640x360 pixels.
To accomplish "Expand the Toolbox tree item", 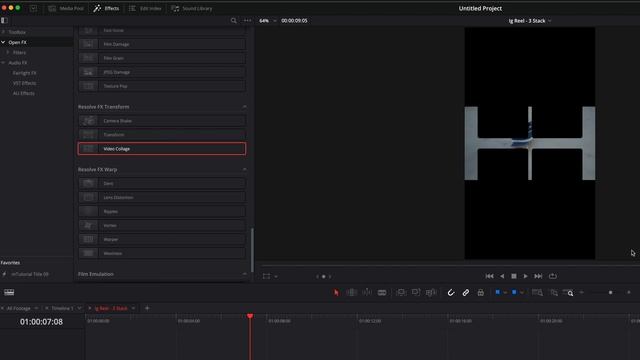I will click(3, 32).
